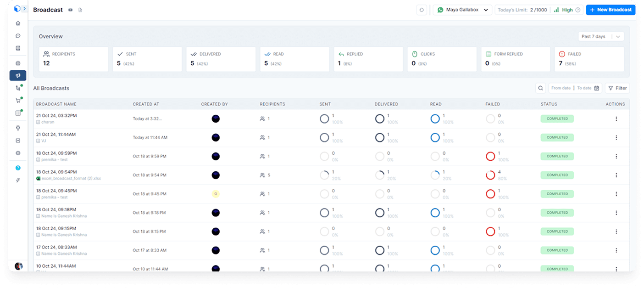The image size is (644, 288).
Task: Expand the sidebar using top chevron
Action: pyautogui.click(x=24, y=9)
